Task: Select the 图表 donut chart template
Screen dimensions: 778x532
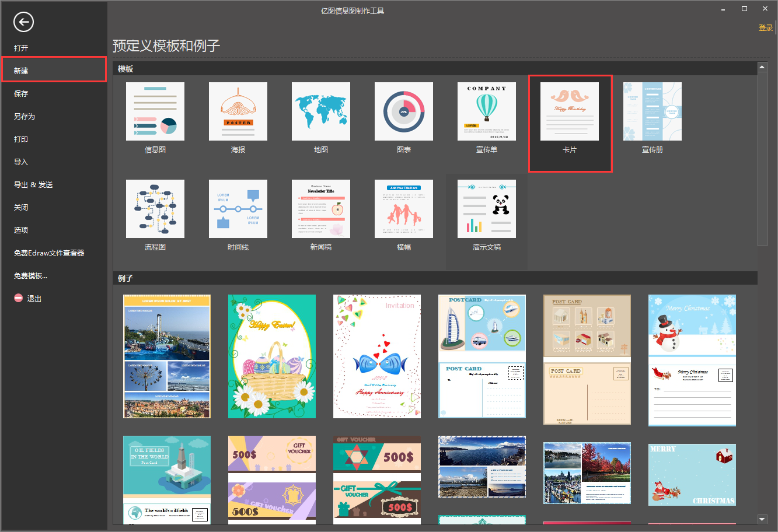Action: (x=404, y=111)
